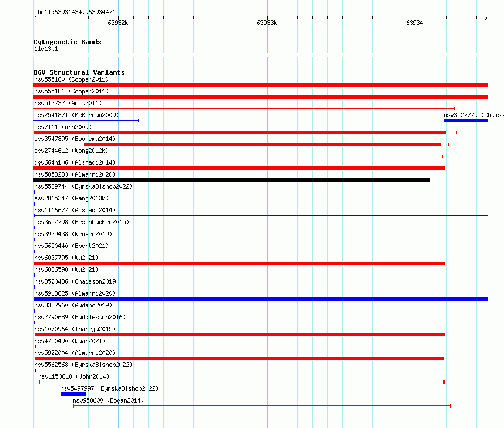Click the nsv555181 (Cooper2011) red variant bar

coord(260,97)
